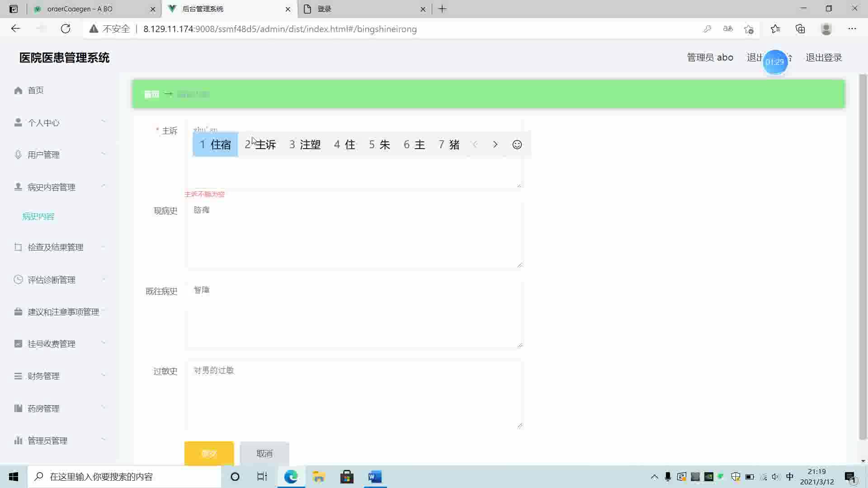Close the 后台管理系统 tab

pyautogui.click(x=288, y=9)
